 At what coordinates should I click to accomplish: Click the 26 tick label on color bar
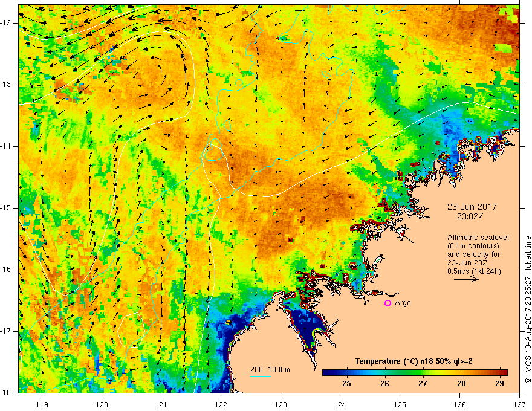[x=384, y=384]
